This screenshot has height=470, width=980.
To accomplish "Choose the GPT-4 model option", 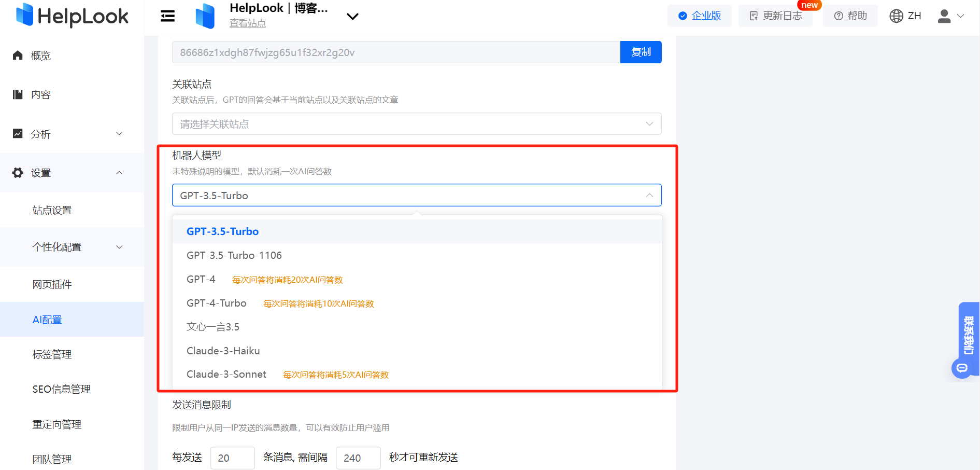I will 417,279.
